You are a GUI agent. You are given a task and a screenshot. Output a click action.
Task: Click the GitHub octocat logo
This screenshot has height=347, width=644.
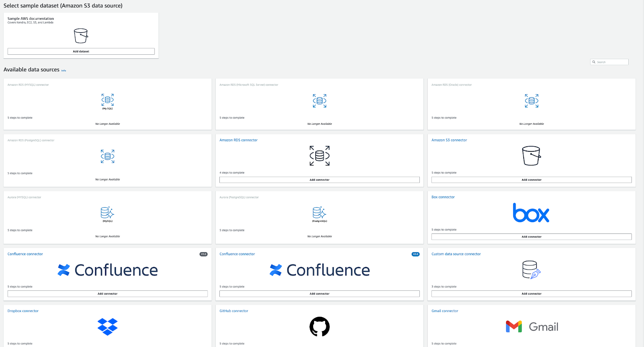(x=320, y=326)
